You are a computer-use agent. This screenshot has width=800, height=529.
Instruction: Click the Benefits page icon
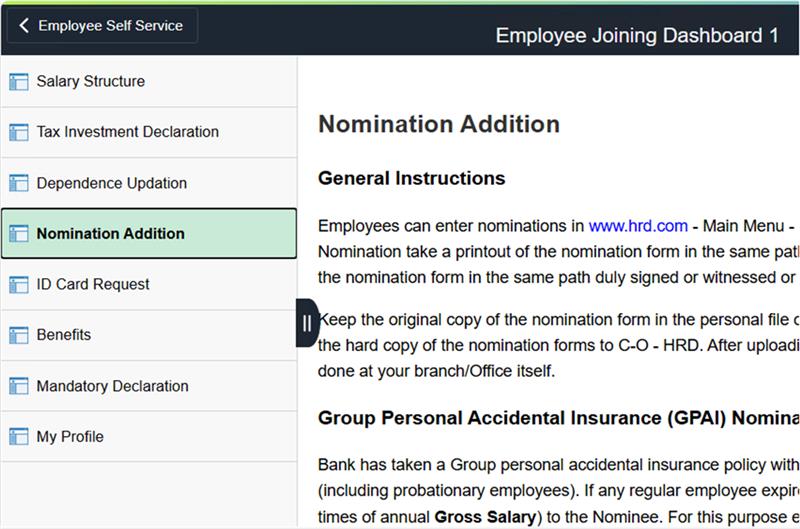point(18,335)
